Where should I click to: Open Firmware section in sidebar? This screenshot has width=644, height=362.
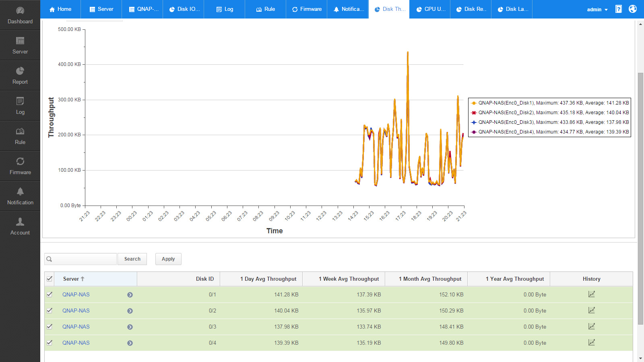pyautogui.click(x=20, y=166)
